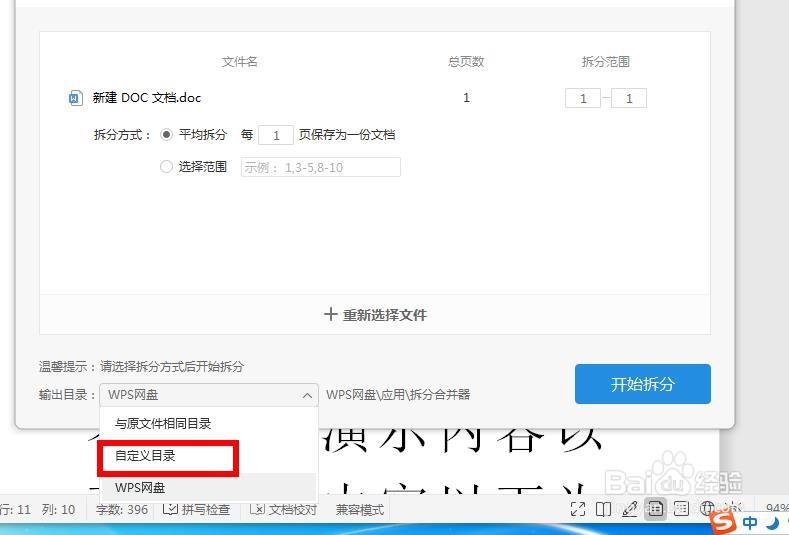
Task: Click the 总页数 column header
Action: tap(466, 61)
